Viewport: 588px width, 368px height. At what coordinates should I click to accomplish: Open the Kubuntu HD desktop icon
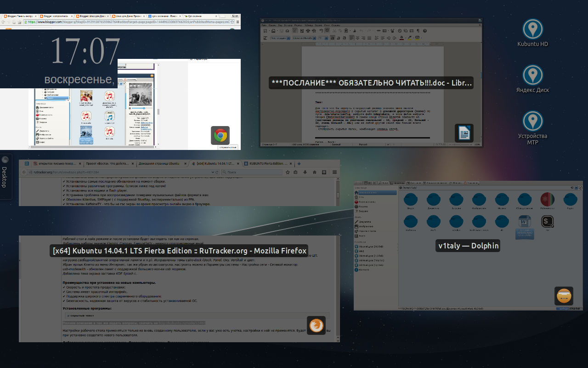pos(532,33)
